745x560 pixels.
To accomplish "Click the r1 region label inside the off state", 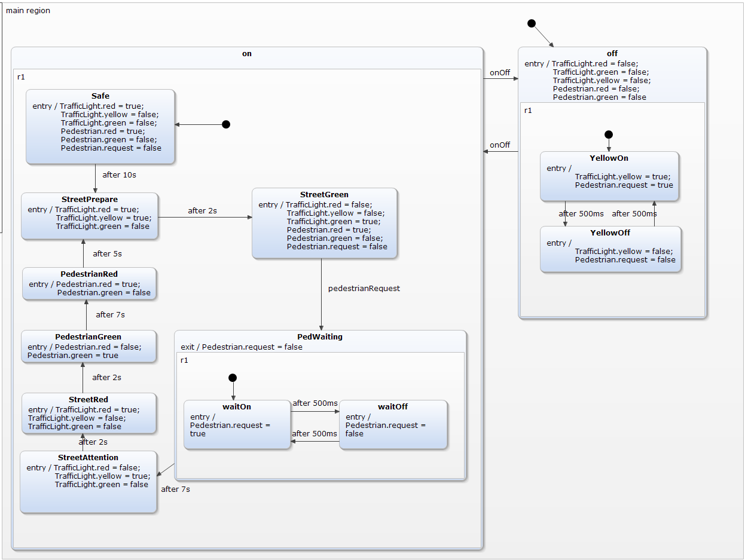I will (528, 111).
